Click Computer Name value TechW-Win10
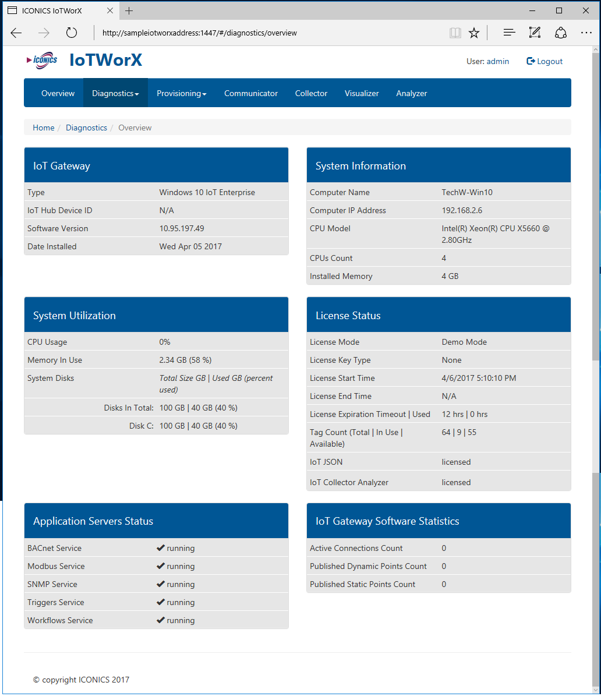This screenshot has height=700, width=601. click(467, 192)
